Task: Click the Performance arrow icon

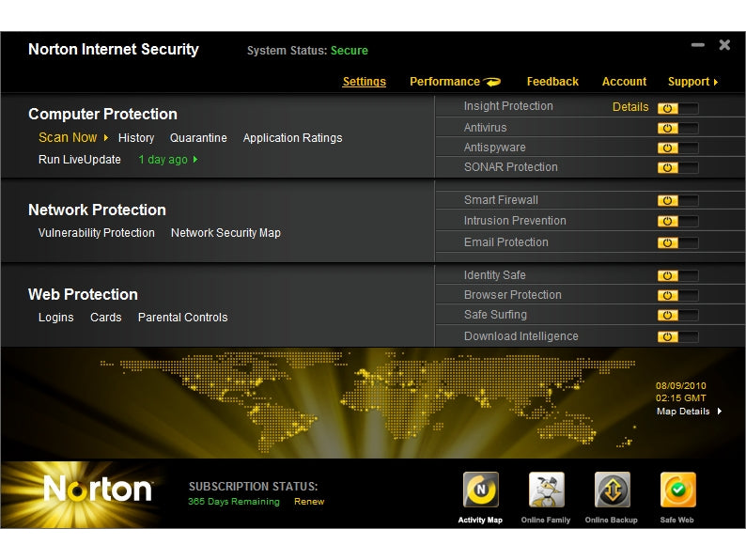Action: [493, 82]
